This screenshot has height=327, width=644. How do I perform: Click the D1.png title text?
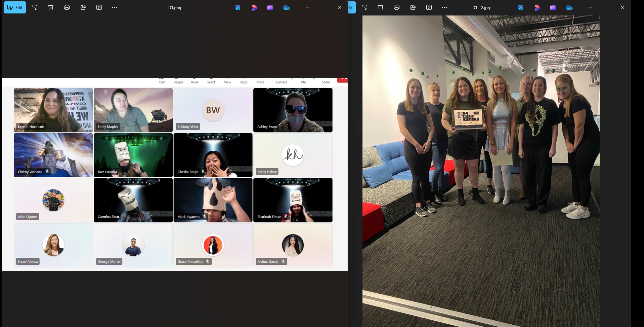[175, 8]
